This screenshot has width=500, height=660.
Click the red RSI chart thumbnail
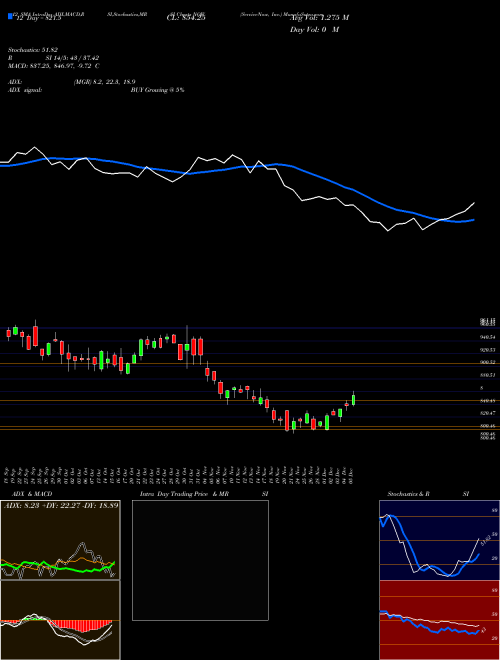click(439, 620)
